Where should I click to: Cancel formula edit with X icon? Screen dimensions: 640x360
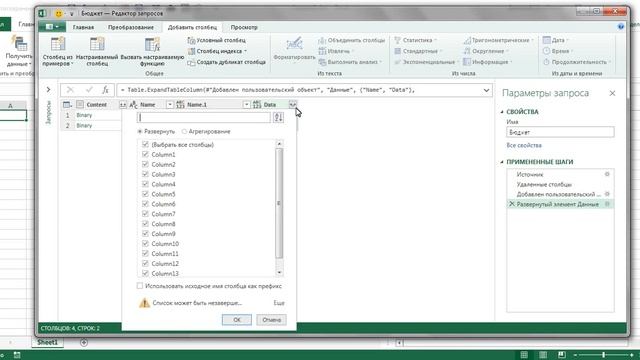70,90
